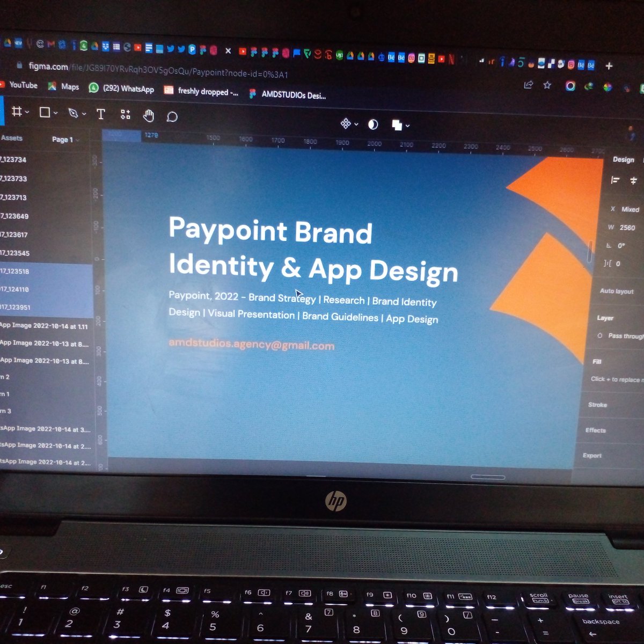Click the amdstudios.agency@gmail.com text on canvas
Screen dimensions: 644x644
pyautogui.click(x=251, y=344)
